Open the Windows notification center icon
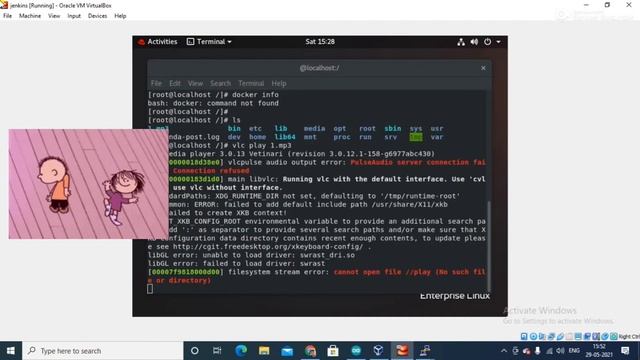The image size is (640, 360). [x=625, y=351]
